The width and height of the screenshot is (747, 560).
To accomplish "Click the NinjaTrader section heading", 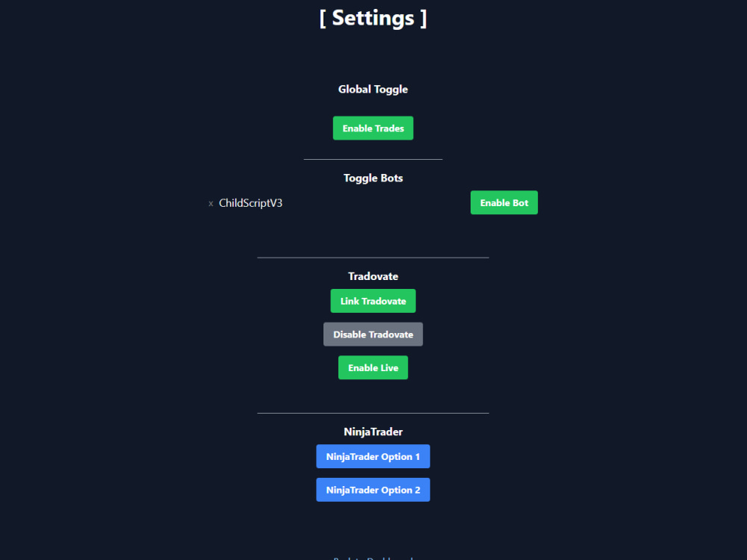I will pos(373,432).
